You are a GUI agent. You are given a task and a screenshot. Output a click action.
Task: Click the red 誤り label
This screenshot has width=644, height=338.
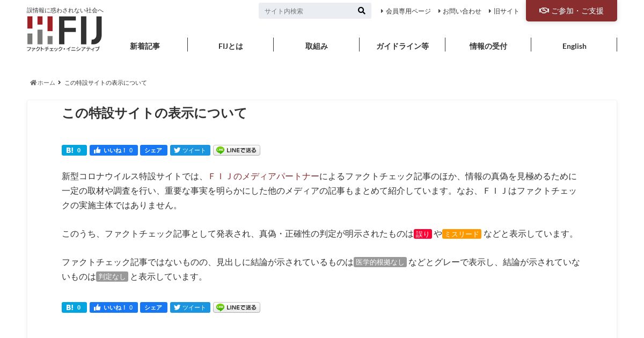423,234
